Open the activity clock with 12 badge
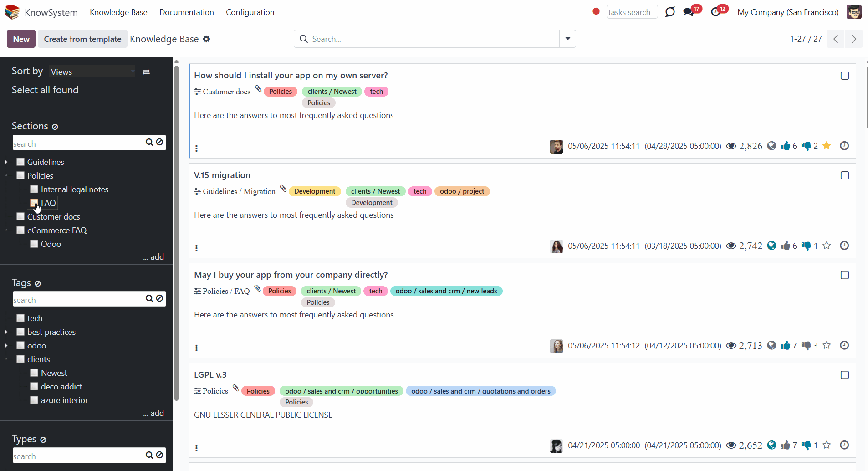Screen dimensions: 868x471 (x=716, y=12)
